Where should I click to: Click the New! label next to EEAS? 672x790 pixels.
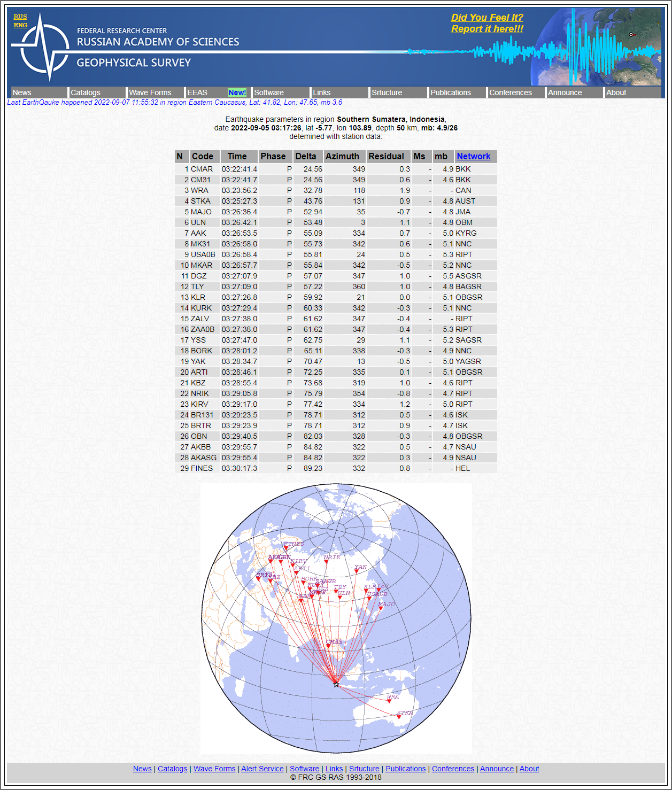(x=237, y=92)
